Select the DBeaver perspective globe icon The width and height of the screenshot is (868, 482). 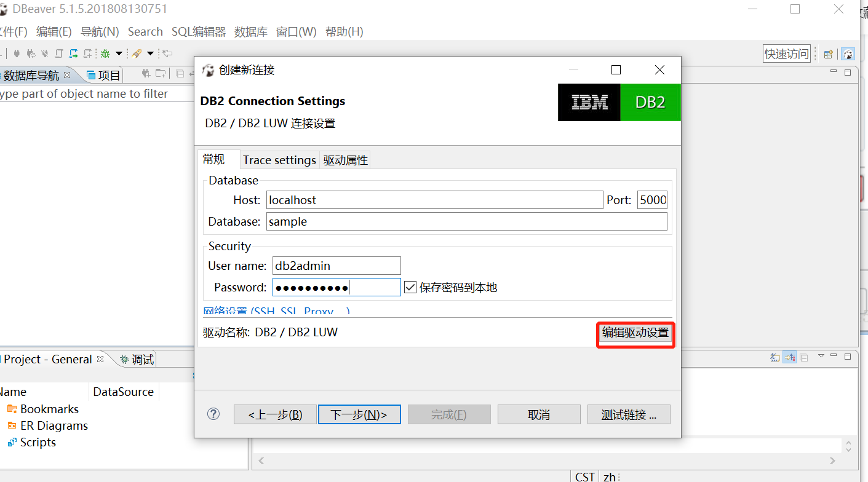coord(848,54)
